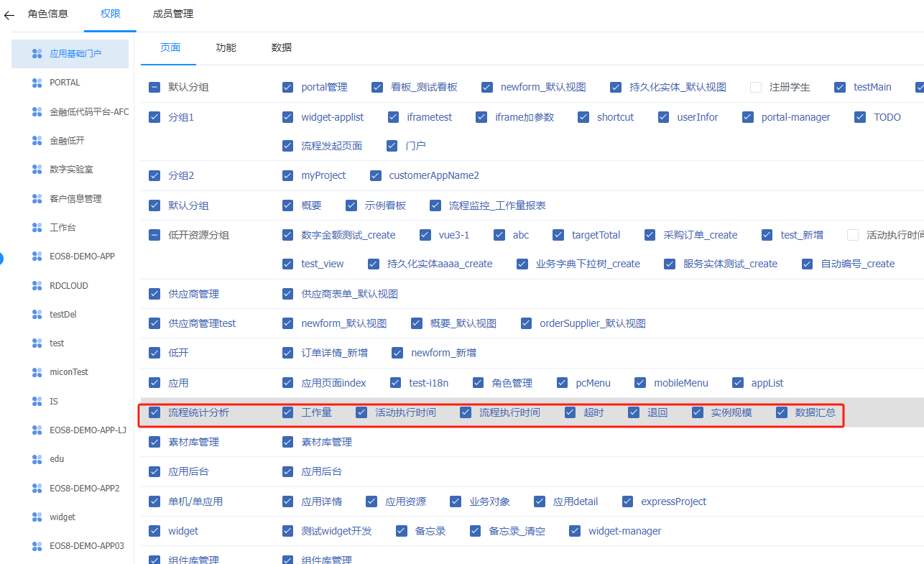
Task: Click the 工作台 app icon
Action: (x=37, y=228)
